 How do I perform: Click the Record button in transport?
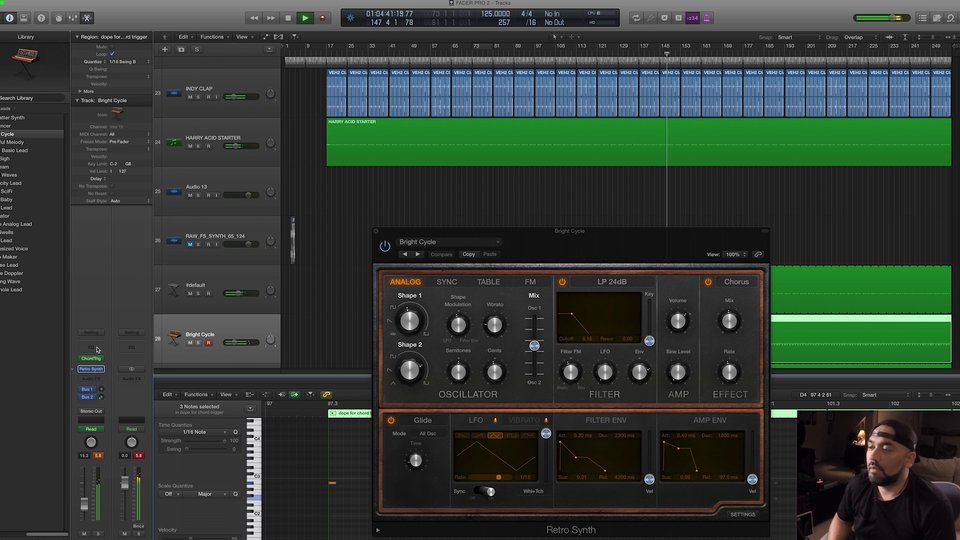[x=322, y=18]
